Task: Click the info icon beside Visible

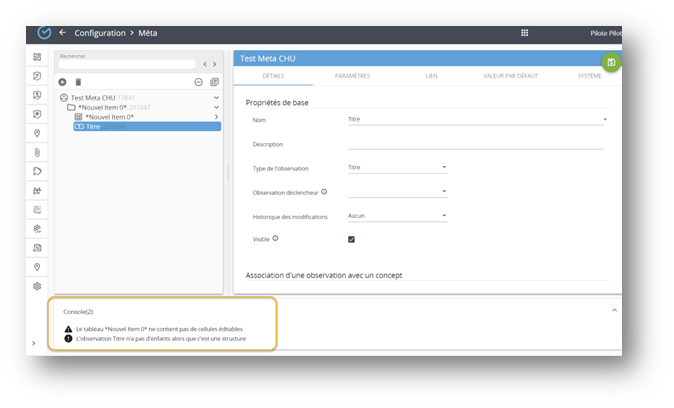Action: point(275,238)
